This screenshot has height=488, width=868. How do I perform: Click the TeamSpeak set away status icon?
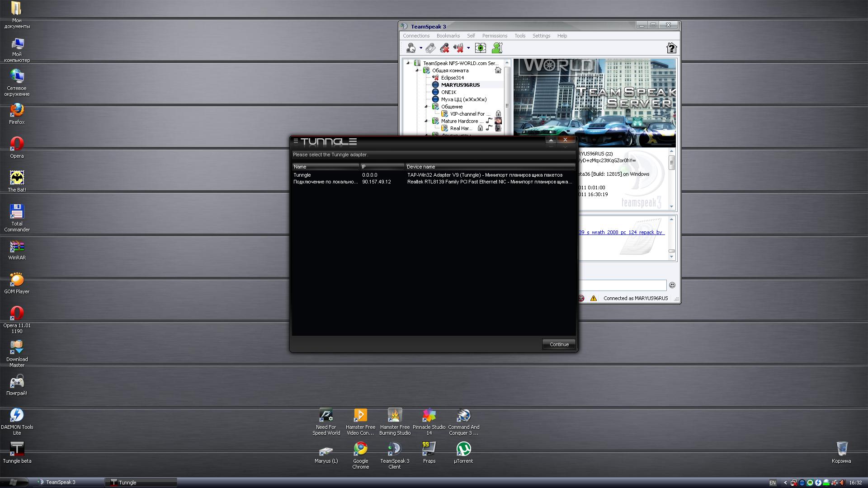[411, 48]
